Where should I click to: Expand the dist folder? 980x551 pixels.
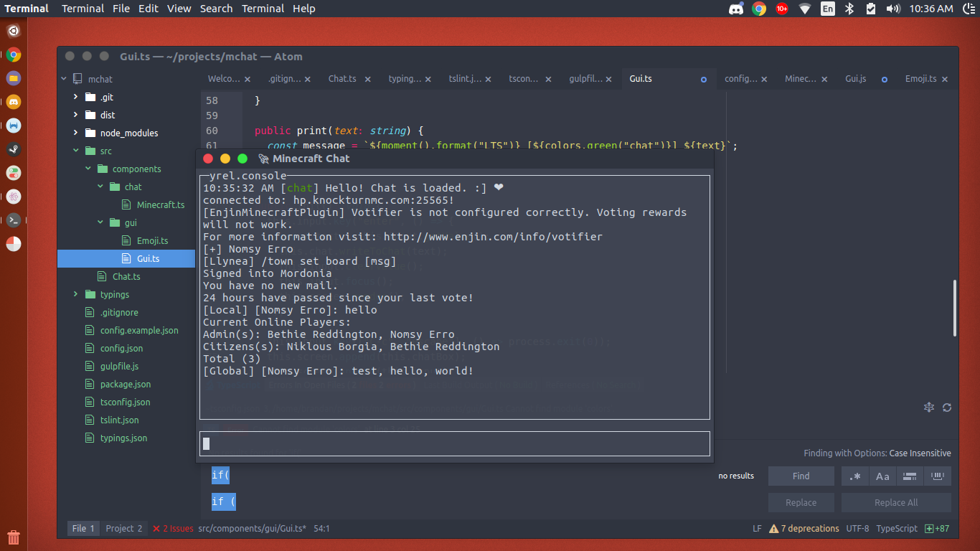point(75,115)
